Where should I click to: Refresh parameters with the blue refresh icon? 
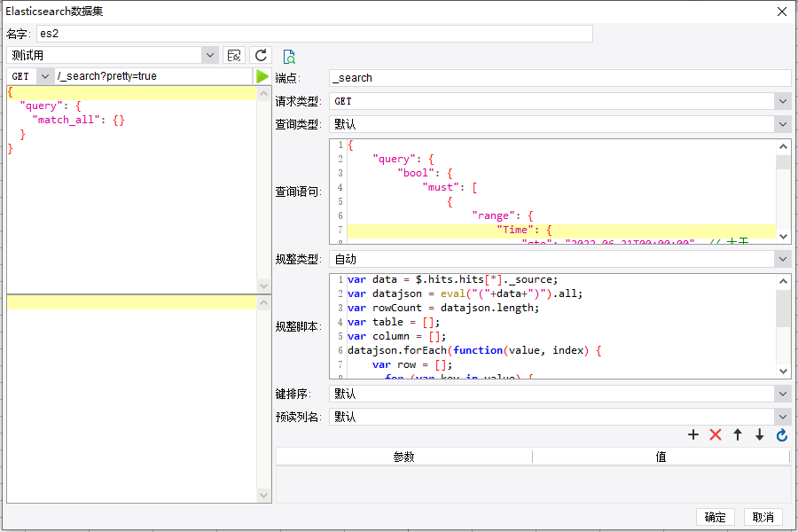[x=782, y=434]
